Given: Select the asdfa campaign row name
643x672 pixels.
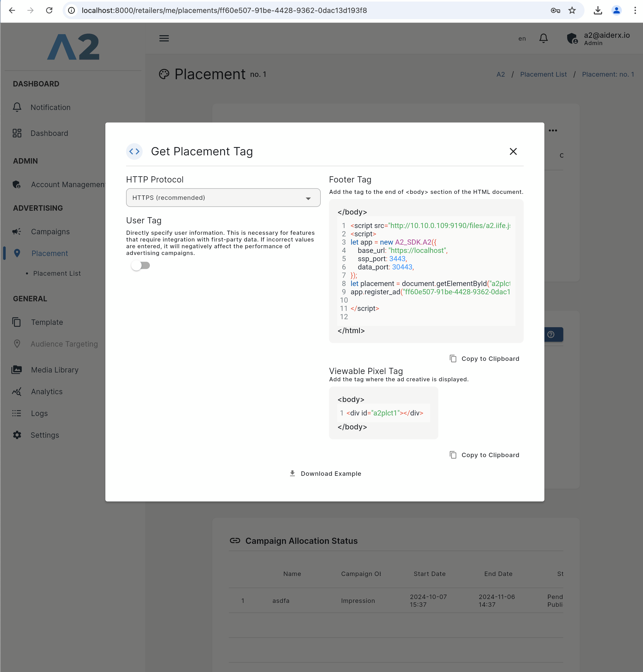Looking at the screenshot, I should click(x=281, y=601).
